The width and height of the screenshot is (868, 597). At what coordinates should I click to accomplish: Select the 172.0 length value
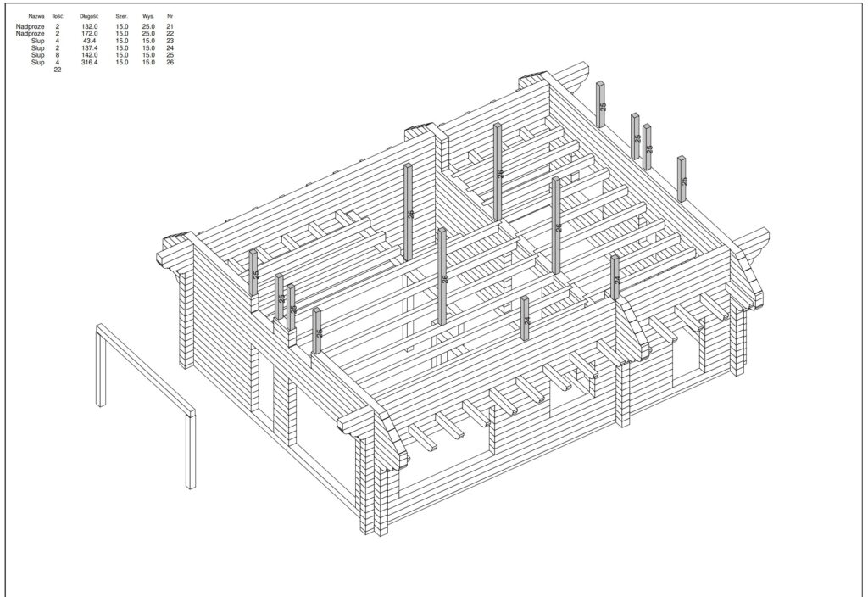89,34
